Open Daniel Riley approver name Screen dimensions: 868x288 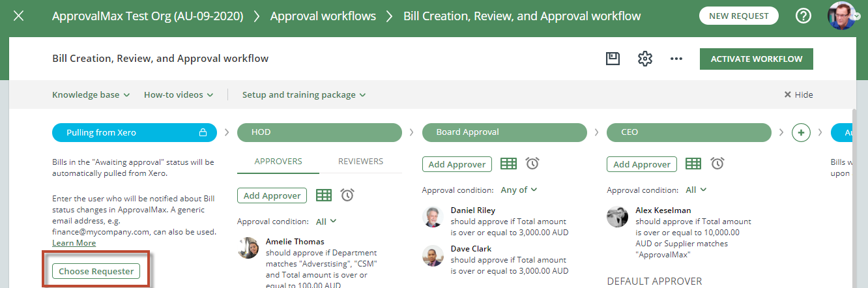(x=473, y=210)
